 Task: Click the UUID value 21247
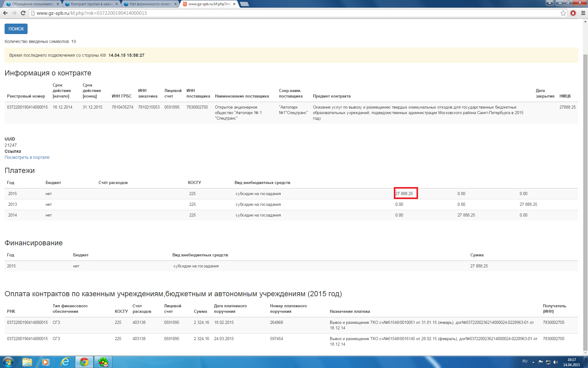coord(11,145)
